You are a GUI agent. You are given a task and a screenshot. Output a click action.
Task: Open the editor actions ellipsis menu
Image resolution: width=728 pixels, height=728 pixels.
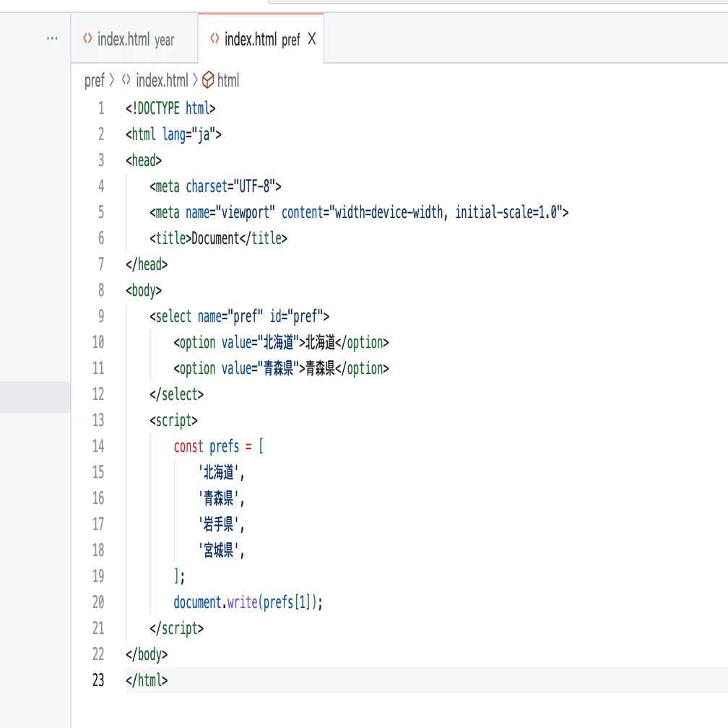(51, 38)
